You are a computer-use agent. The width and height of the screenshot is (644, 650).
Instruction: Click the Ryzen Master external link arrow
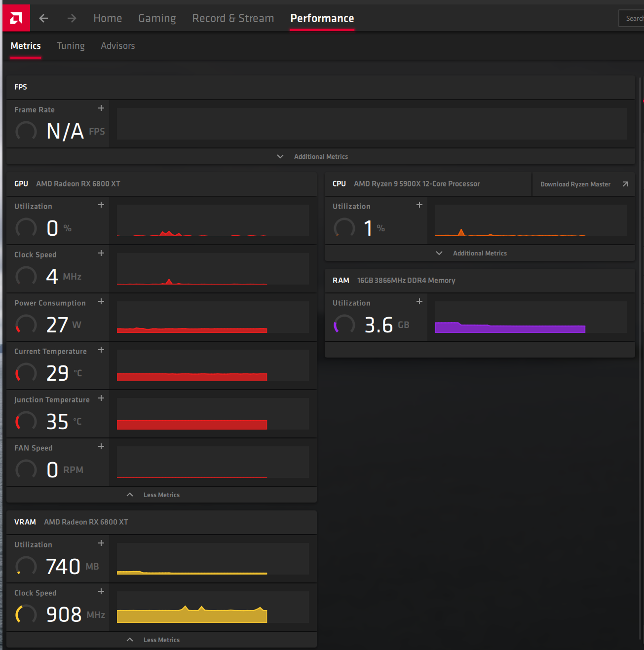point(625,184)
